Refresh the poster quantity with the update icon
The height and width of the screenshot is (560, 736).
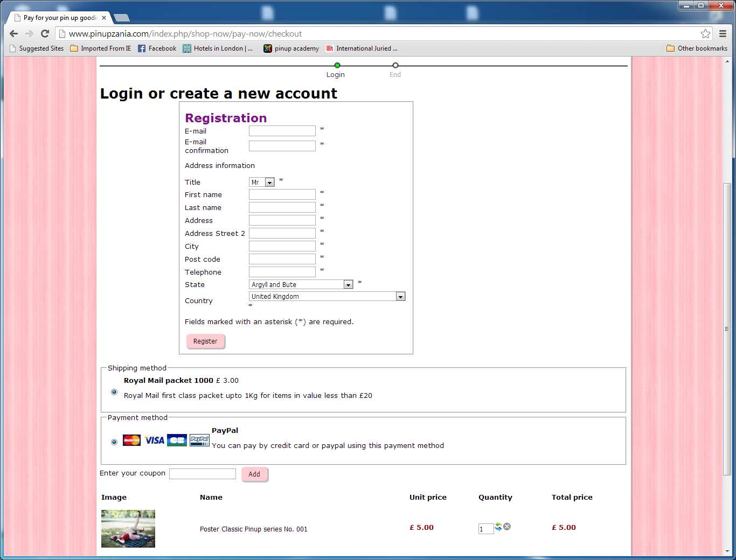498,527
